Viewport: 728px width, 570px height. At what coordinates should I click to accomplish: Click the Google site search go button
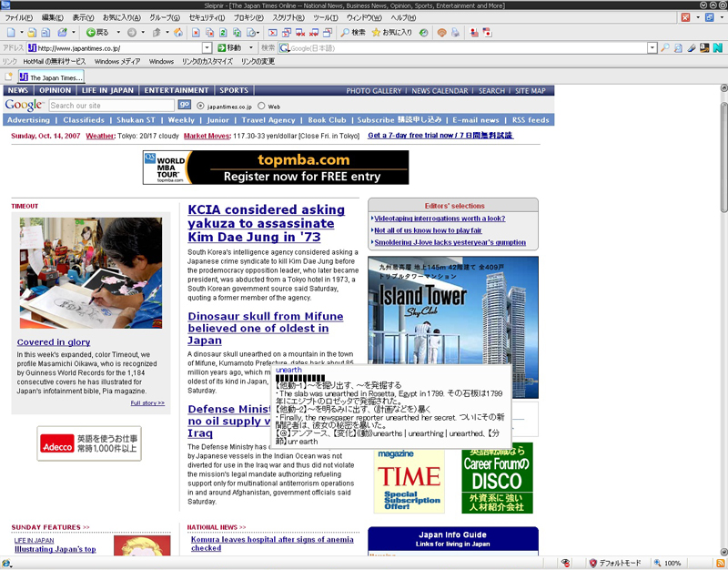pos(185,105)
